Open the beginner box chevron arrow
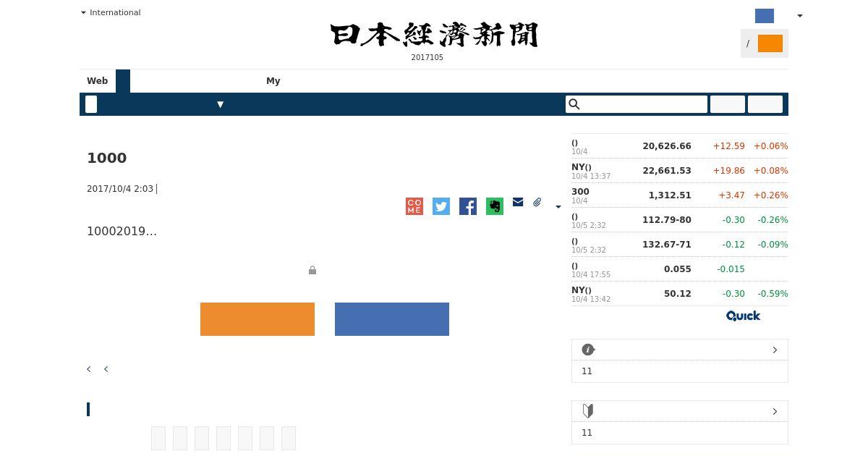The height and width of the screenshot is (456, 868). (775, 411)
